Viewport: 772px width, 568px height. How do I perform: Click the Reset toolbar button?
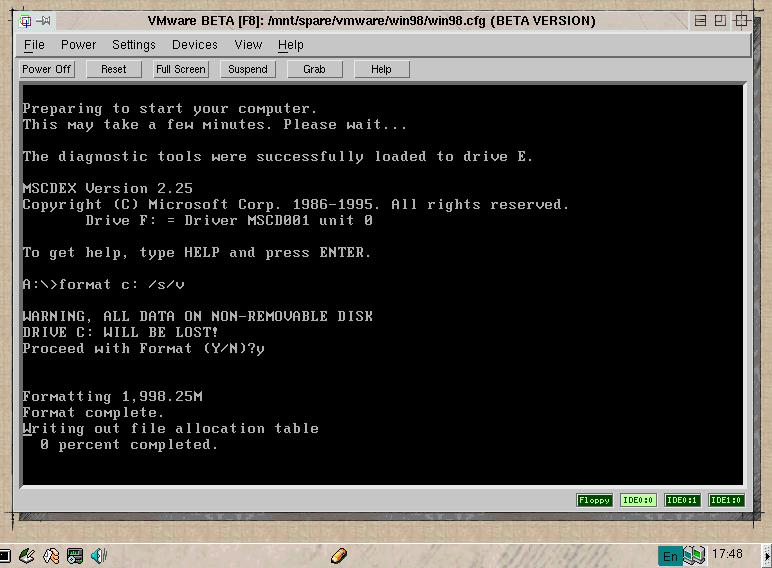pyautogui.click(x=114, y=69)
